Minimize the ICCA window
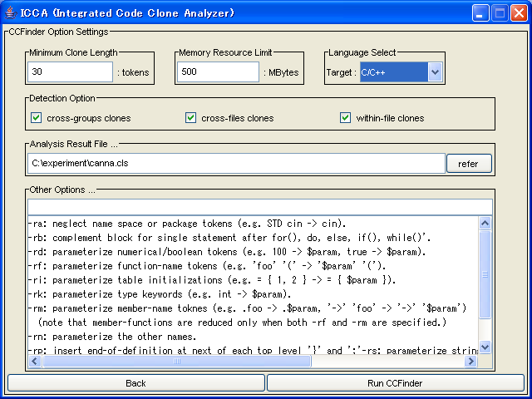532x399 pixels. pyautogui.click(x=481, y=12)
